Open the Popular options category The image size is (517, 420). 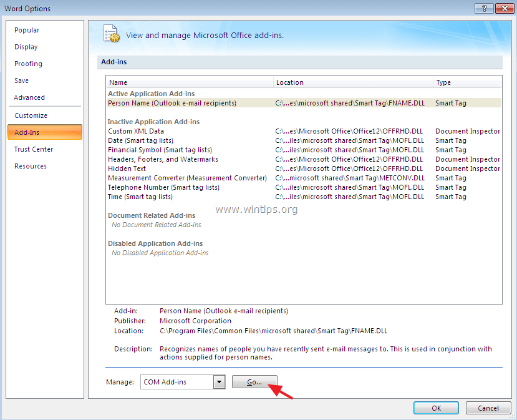pyautogui.click(x=27, y=30)
